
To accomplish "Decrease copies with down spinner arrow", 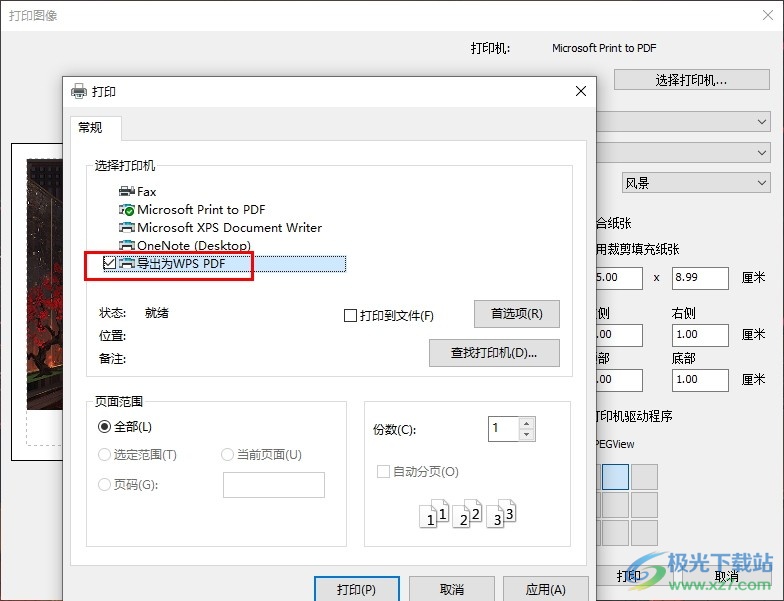I will coord(526,435).
